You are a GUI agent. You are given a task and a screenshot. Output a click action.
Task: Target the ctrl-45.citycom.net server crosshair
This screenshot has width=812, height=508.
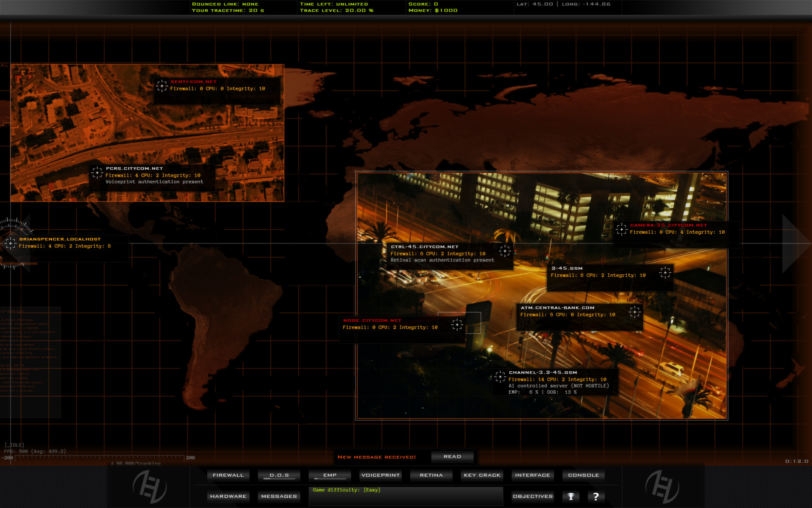504,252
